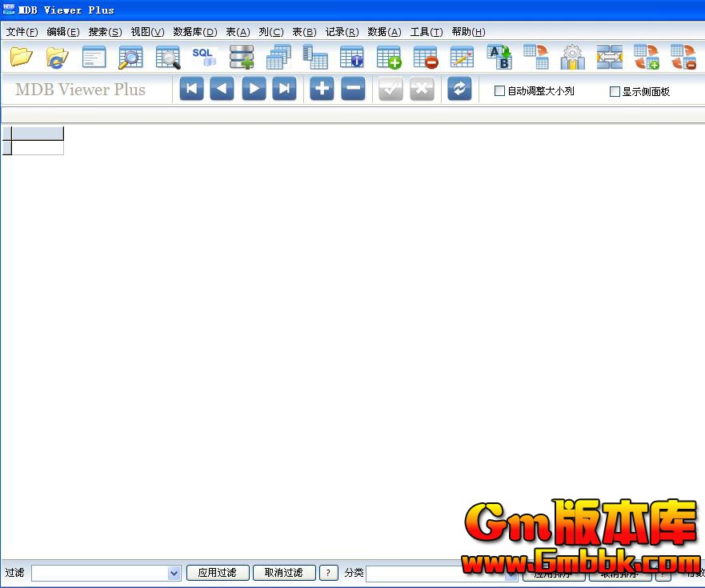Jump to the last record navigation icon

286,89
